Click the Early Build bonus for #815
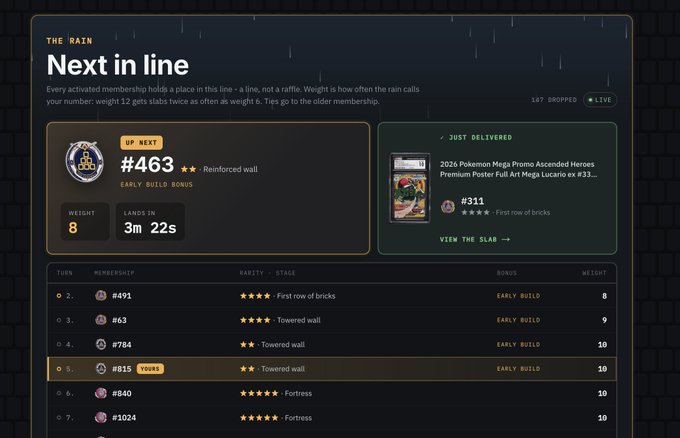The image size is (680, 438). (x=518, y=369)
